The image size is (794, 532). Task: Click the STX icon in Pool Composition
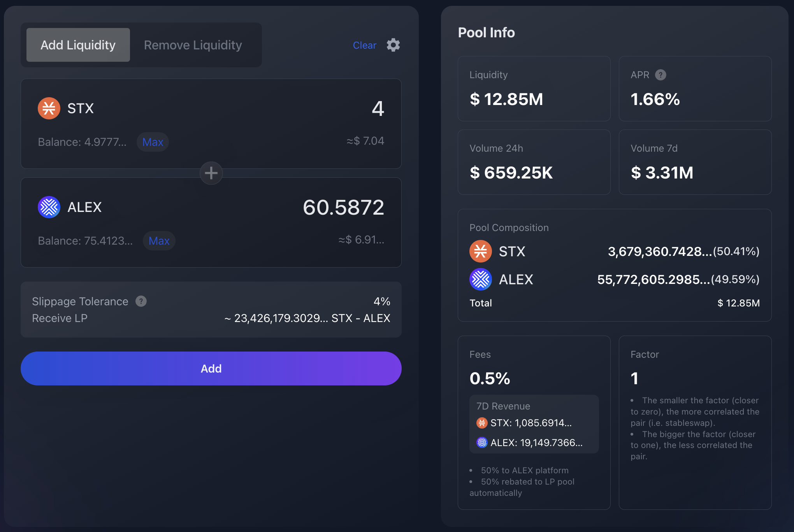(x=481, y=251)
